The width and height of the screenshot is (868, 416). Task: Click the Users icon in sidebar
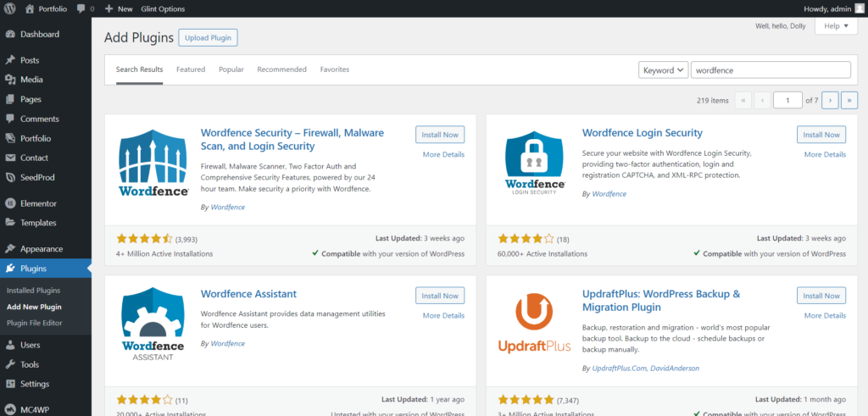pos(10,345)
